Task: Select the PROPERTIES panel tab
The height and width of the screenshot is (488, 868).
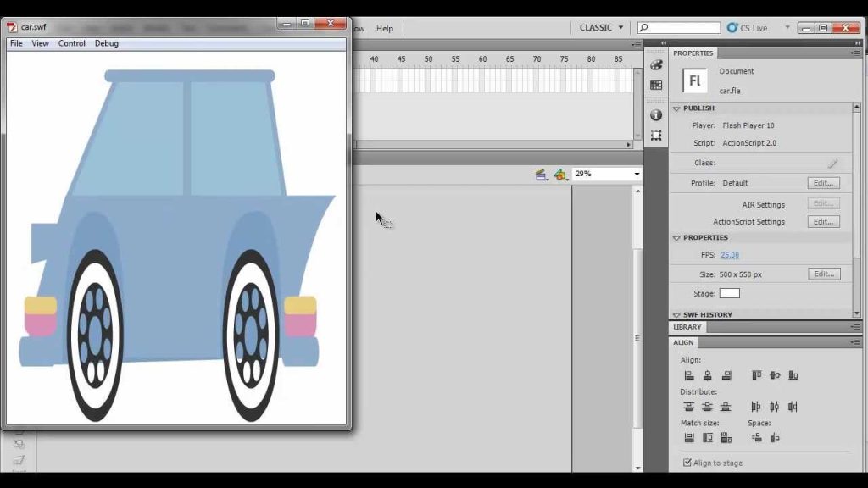Action: [693, 53]
